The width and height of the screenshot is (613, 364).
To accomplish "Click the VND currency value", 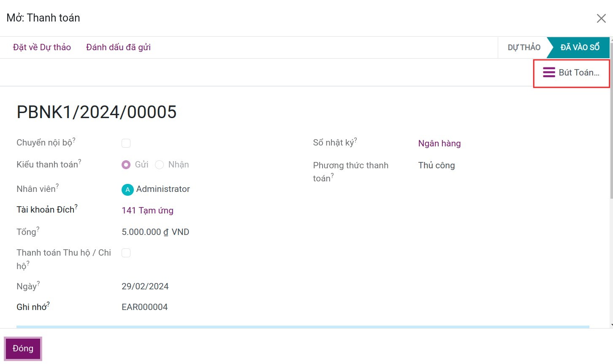I will (x=180, y=232).
